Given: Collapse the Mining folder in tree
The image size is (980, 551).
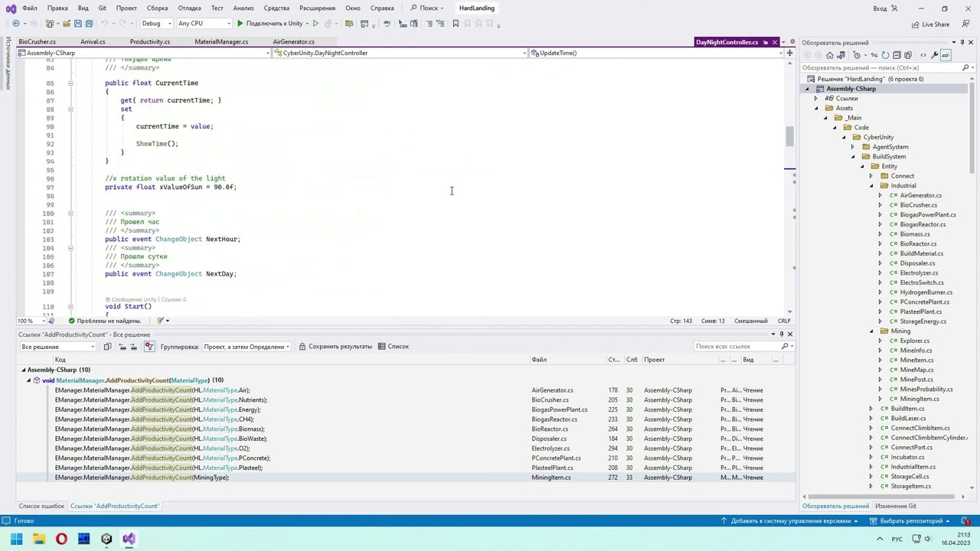Looking at the screenshot, I should click(871, 331).
